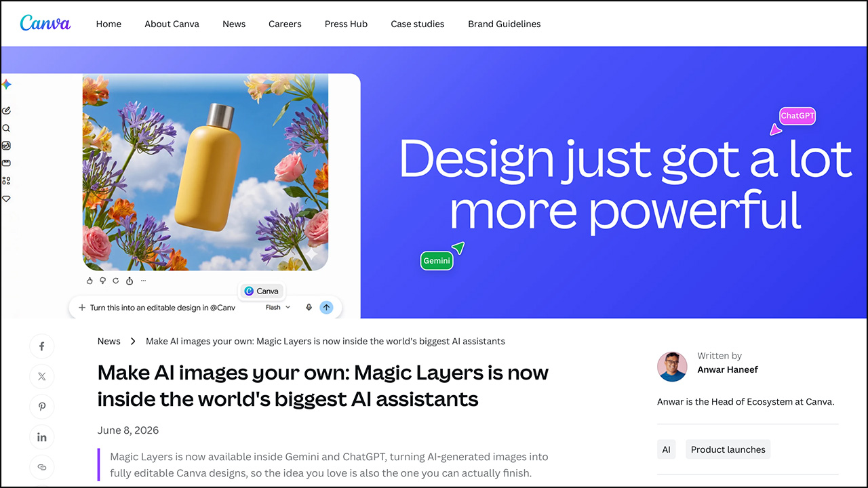868x488 pixels.
Task: Select the Product launches tag
Action: (x=728, y=449)
